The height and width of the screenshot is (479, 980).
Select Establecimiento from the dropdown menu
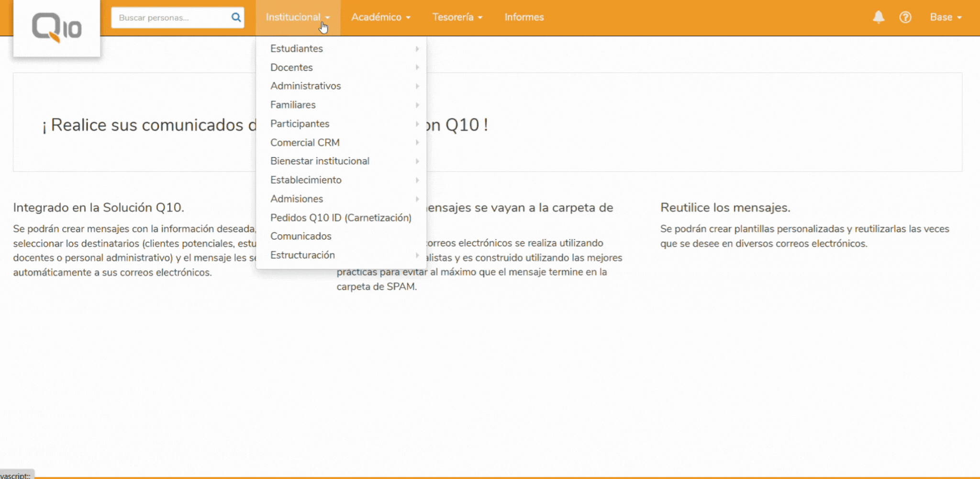306,180
